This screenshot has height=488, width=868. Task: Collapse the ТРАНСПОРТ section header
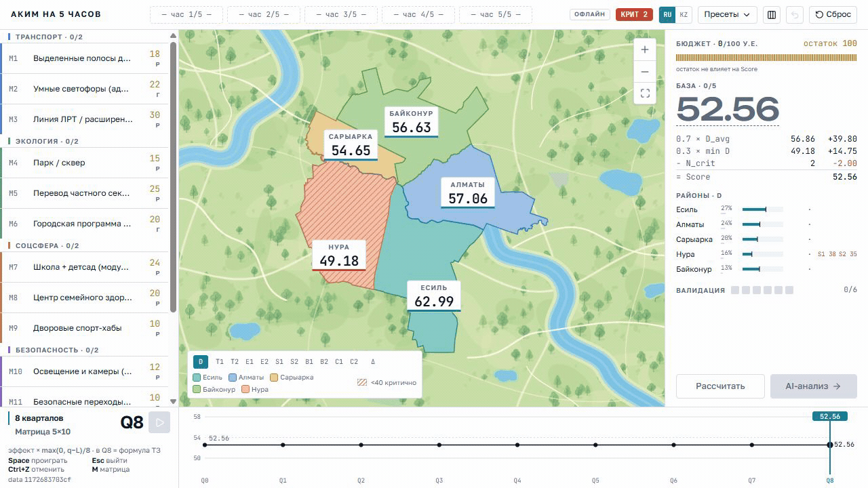(x=84, y=37)
